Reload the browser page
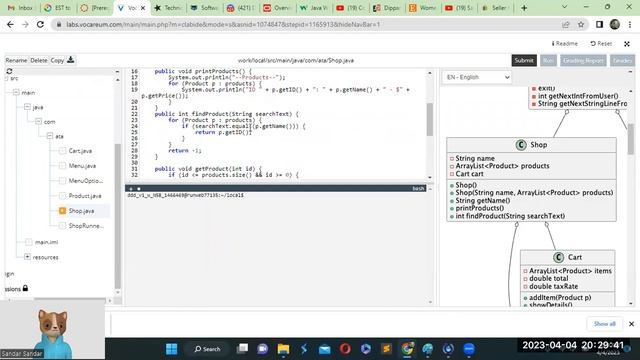The width and height of the screenshot is (640, 360). tap(40, 24)
